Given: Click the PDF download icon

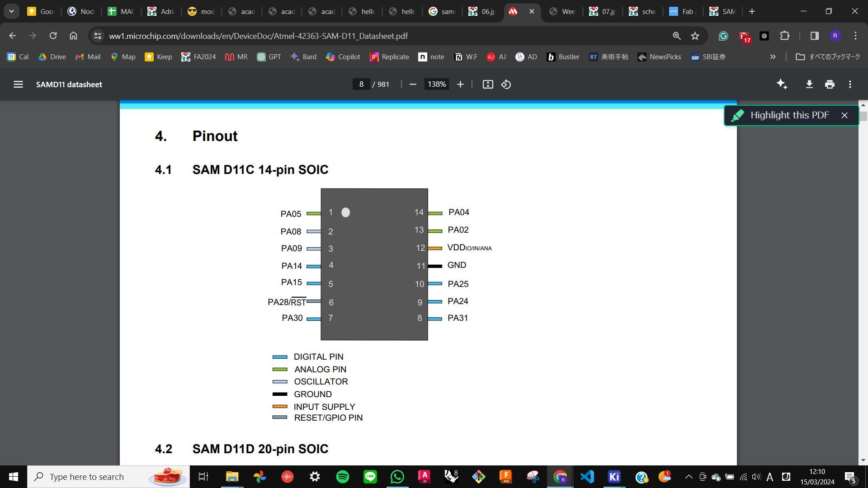Looking at the screenshot, I should coord(808,84).
